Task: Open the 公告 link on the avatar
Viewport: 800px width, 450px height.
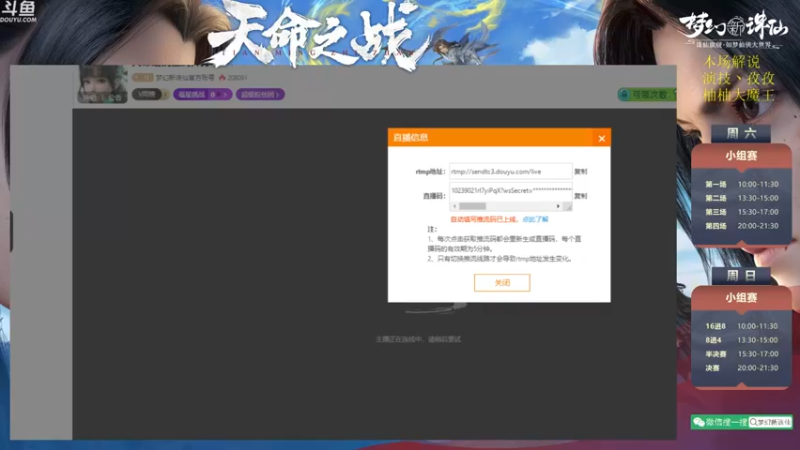Action: (x=115, y=97)
